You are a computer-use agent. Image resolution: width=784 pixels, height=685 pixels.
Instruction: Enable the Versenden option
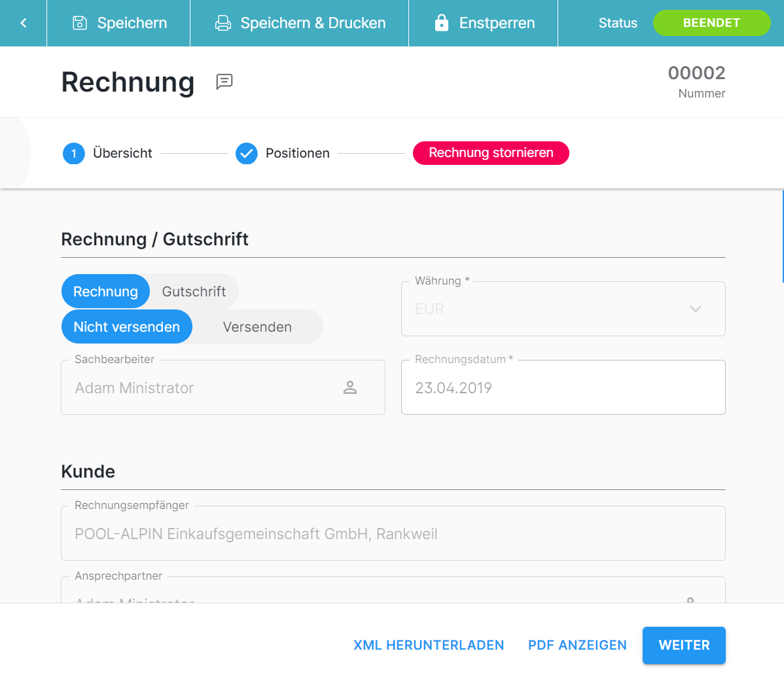coord(257,327)
